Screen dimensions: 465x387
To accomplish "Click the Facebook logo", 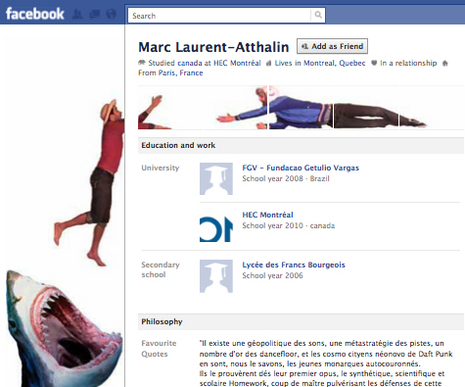I will pyautogui.click(x=35, y=14).
